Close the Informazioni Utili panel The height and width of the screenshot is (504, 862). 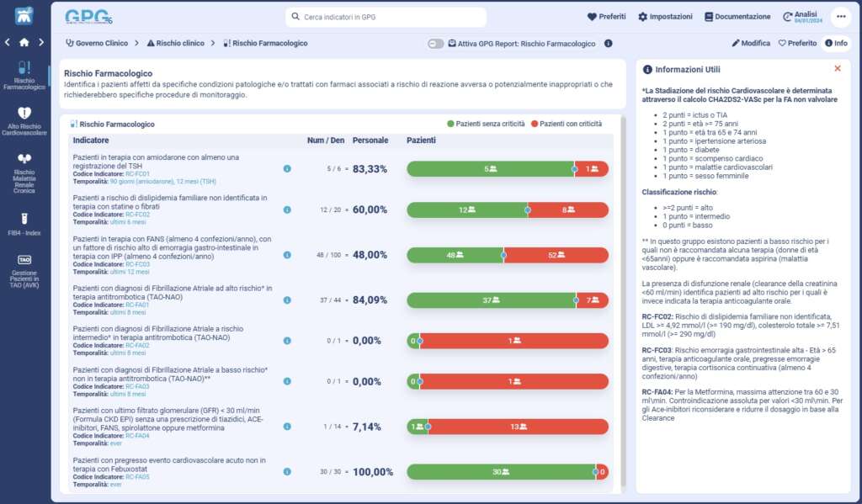837,69
